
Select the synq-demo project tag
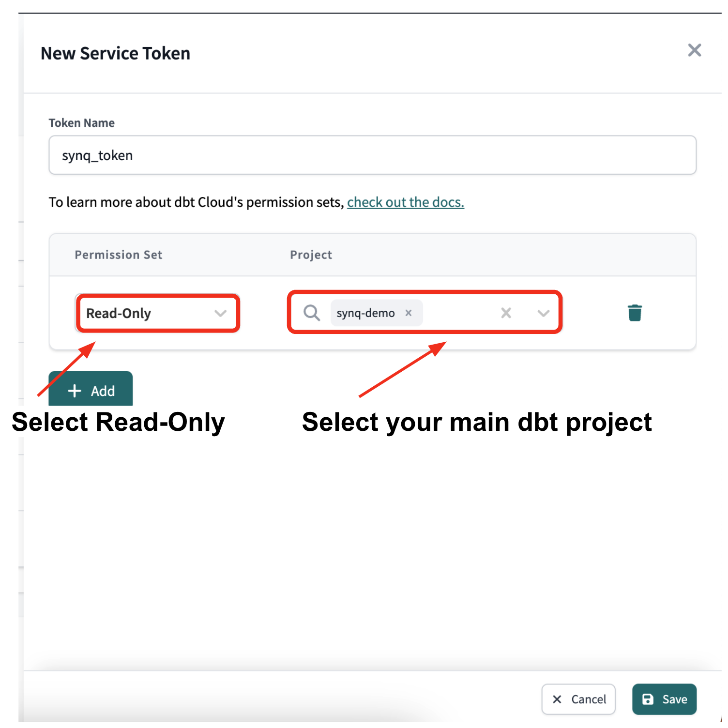(366, 313)
